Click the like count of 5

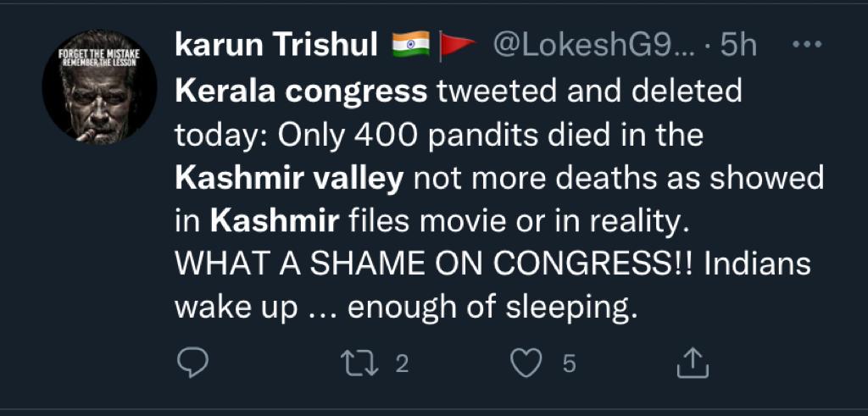[x=569, y=364]
